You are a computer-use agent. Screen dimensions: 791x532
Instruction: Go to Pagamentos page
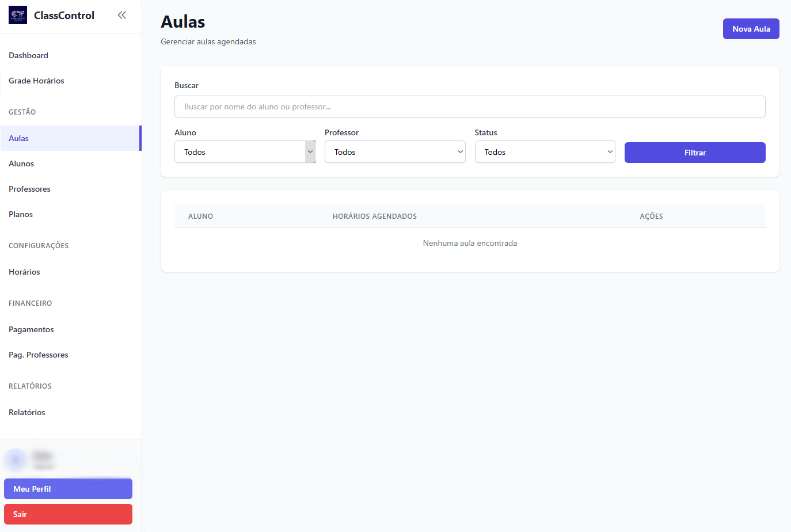(31, 329)
